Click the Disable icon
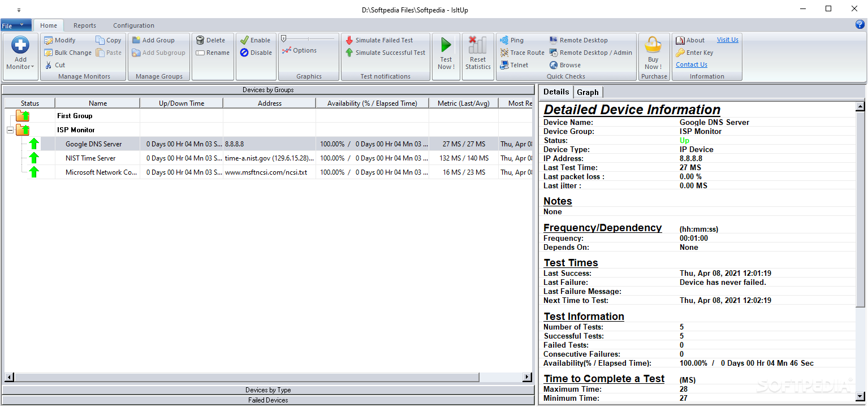 click(244, 53)
